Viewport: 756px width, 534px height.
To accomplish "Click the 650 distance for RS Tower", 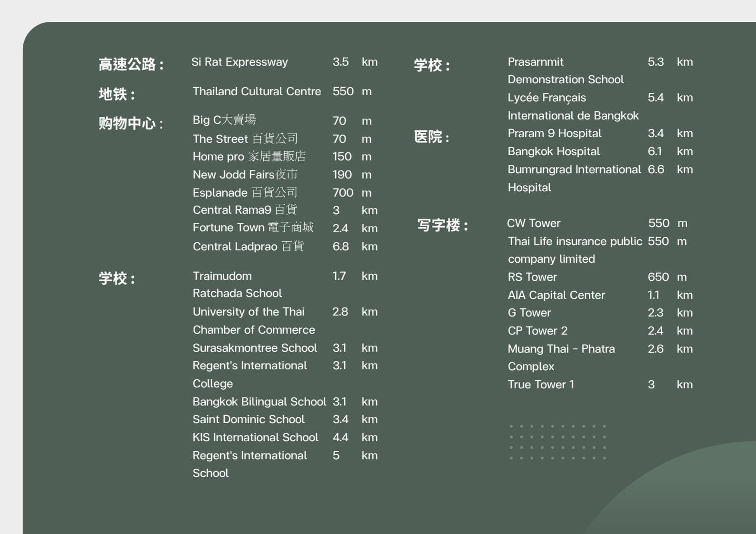I will tap(658, 277).
